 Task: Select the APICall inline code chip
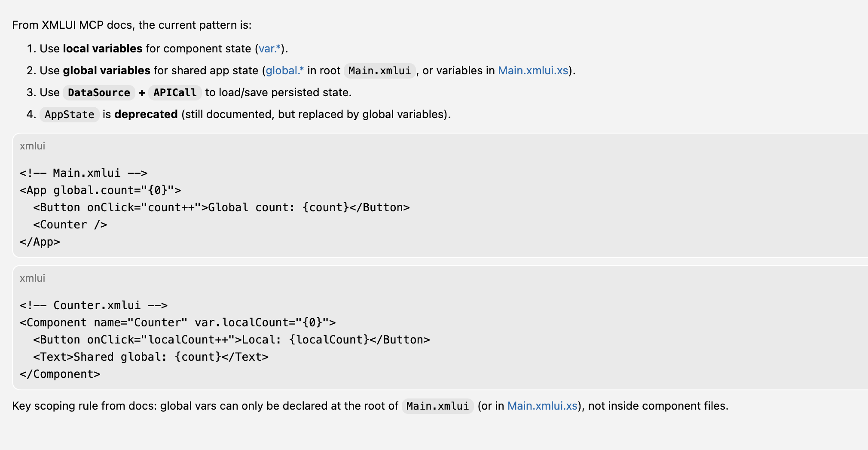coord(175,92)
